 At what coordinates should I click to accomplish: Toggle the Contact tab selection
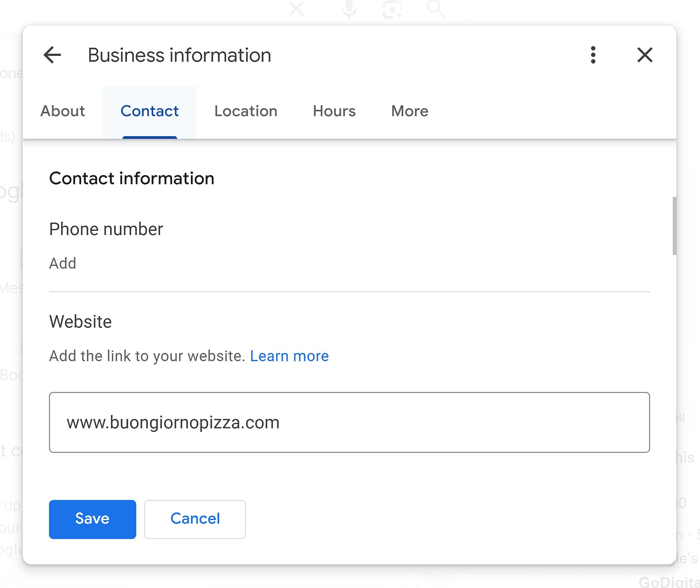click(149, 111)
